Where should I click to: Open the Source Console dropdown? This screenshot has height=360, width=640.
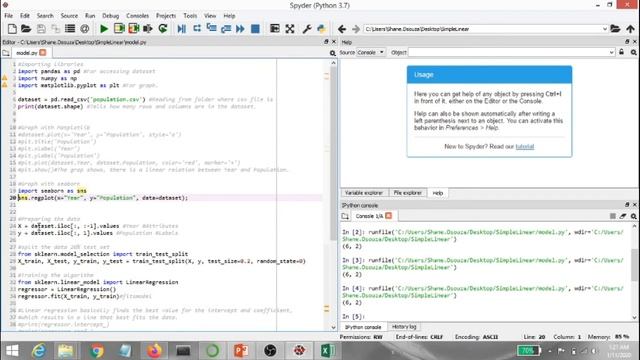coord(371,52)
